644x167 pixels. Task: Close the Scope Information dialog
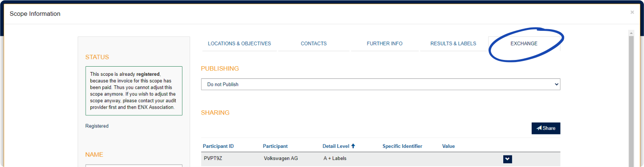[632, 12]
